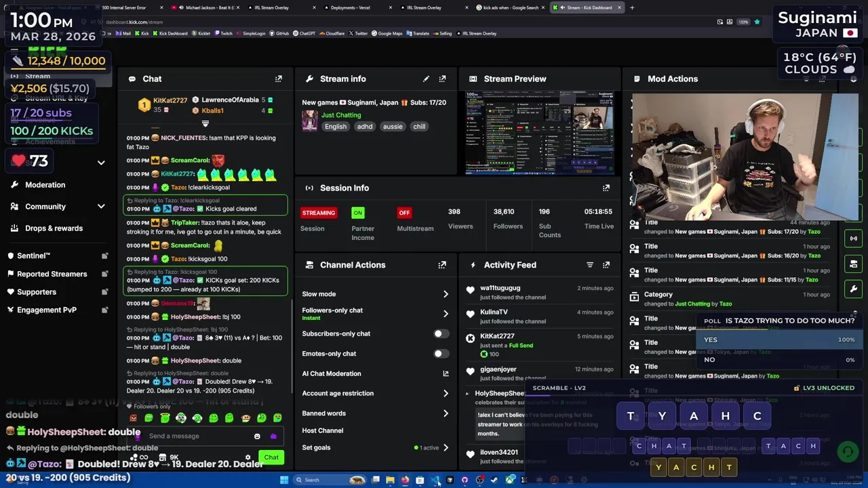Image resolution: width=868 pixels, height=488 pixels.
Task: Open Drops & rewards in sidebar
Action: pyautogui.click(x=54, y=228)
